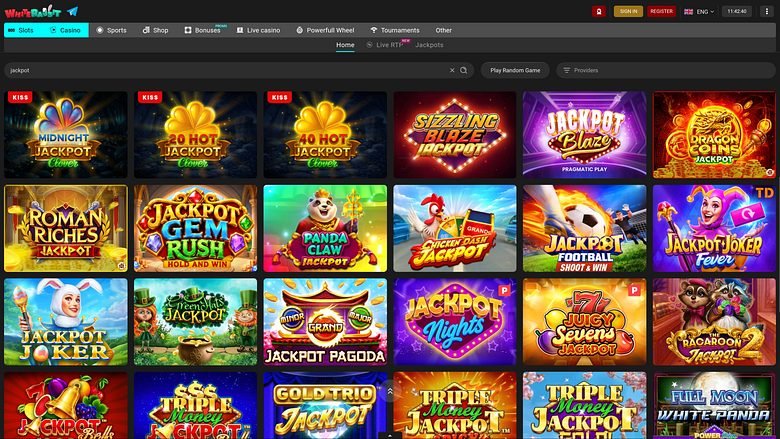Open Jackpot Nights game
780x439 pixels.
pos(455,322)
